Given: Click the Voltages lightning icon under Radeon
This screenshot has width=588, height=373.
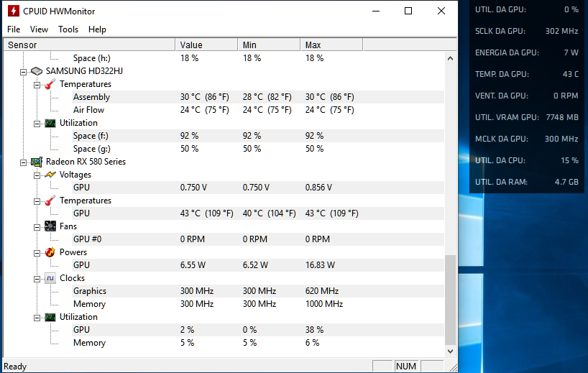Looking at the screenshot, I should [50, 175].
